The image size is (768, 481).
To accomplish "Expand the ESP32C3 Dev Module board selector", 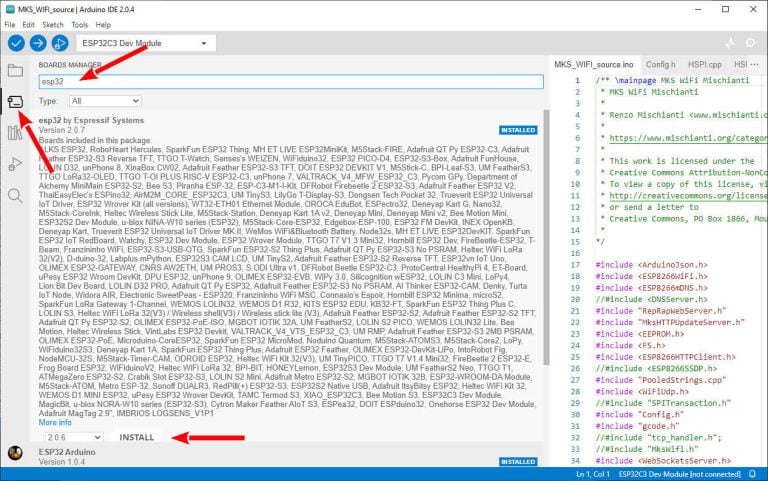I will 150,43.
